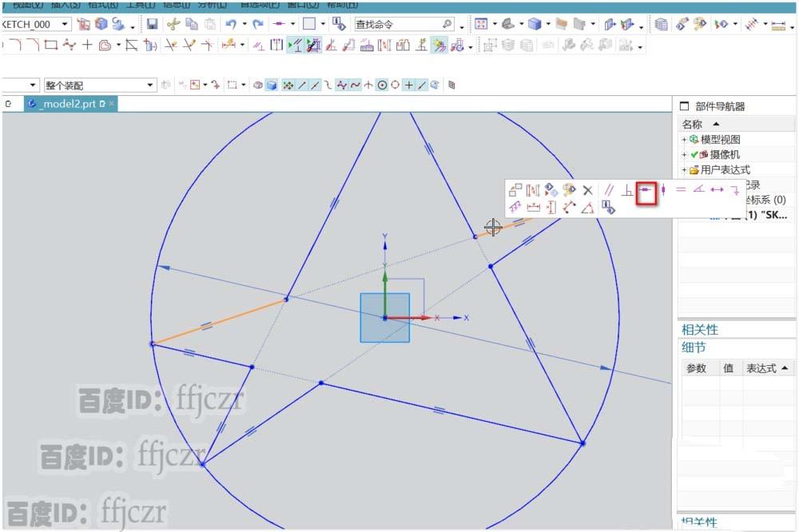Toggle endpoint snap in the snap toolbar
This screenshot has width=799, height=532.
pyautogui.click(x=302, y=84)
